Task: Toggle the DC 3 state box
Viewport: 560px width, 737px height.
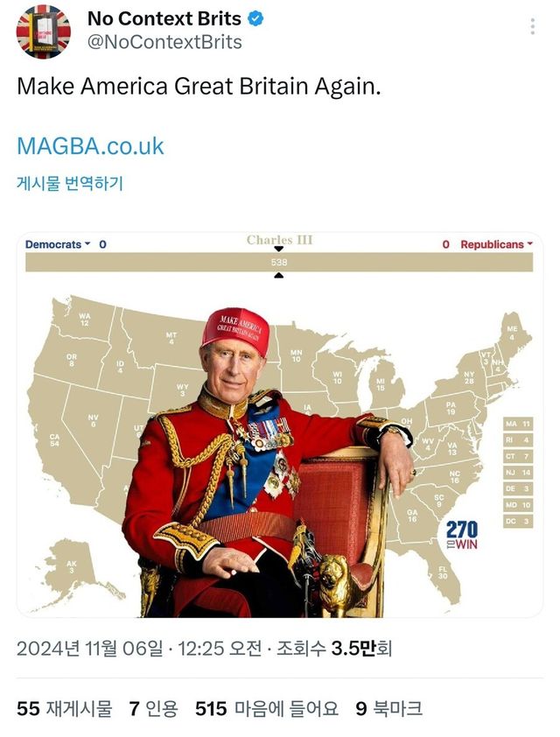Action: click(518, 522)
